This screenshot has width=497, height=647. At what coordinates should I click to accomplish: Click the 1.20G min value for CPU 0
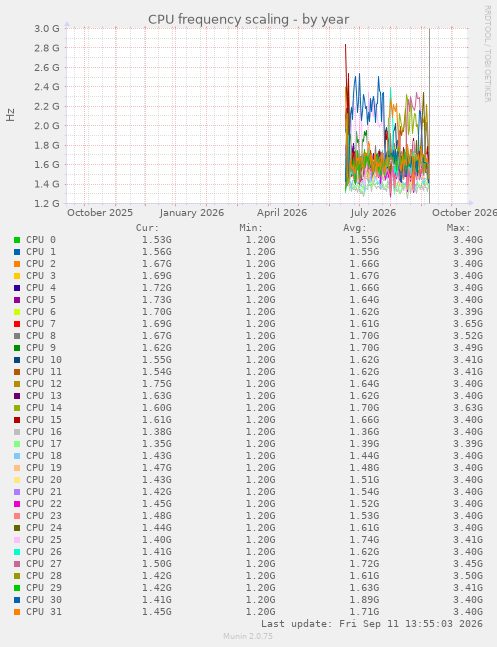tap(260, 240)
